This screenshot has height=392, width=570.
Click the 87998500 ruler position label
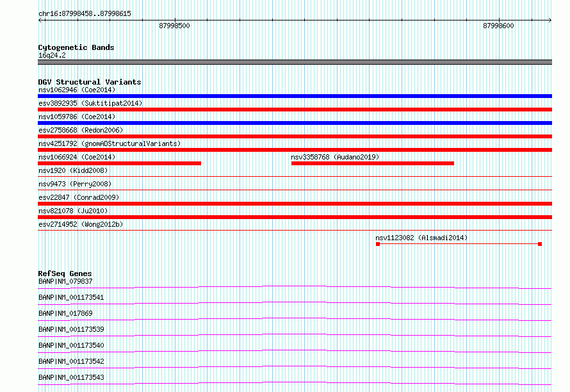(174, 26)
